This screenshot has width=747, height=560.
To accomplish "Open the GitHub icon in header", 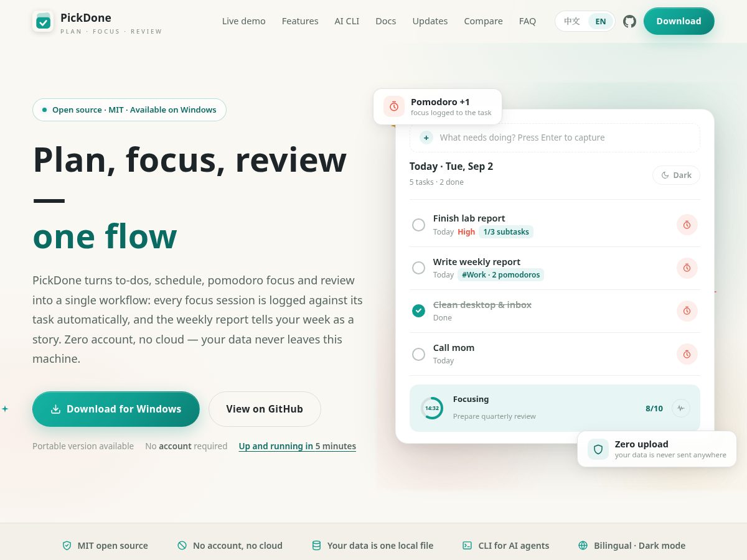I will pos(629,21).
